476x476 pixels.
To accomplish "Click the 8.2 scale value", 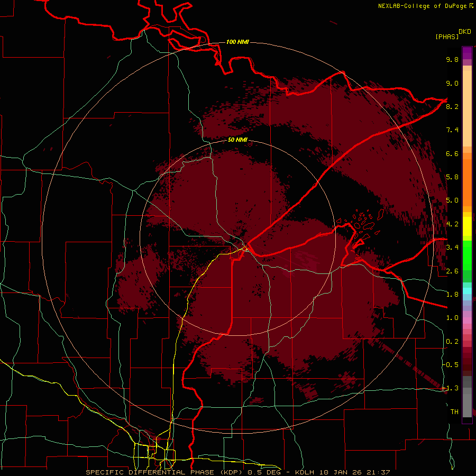I will (x=452, y=106).
